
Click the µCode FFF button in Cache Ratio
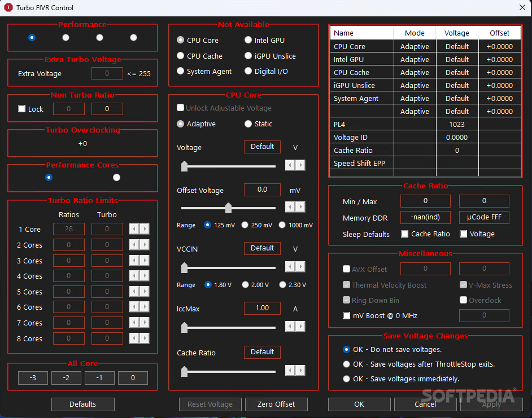pos(484,217)
